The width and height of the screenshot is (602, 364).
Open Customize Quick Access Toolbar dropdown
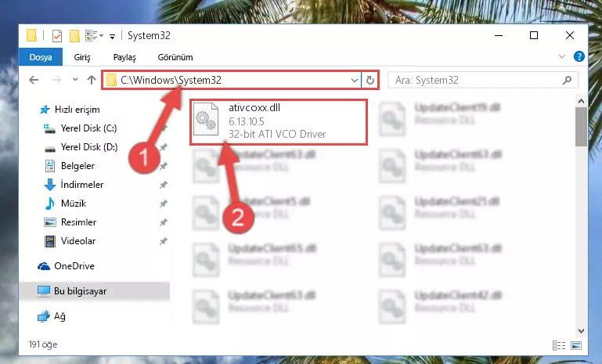pyautogui.click(x=112, y=37)
